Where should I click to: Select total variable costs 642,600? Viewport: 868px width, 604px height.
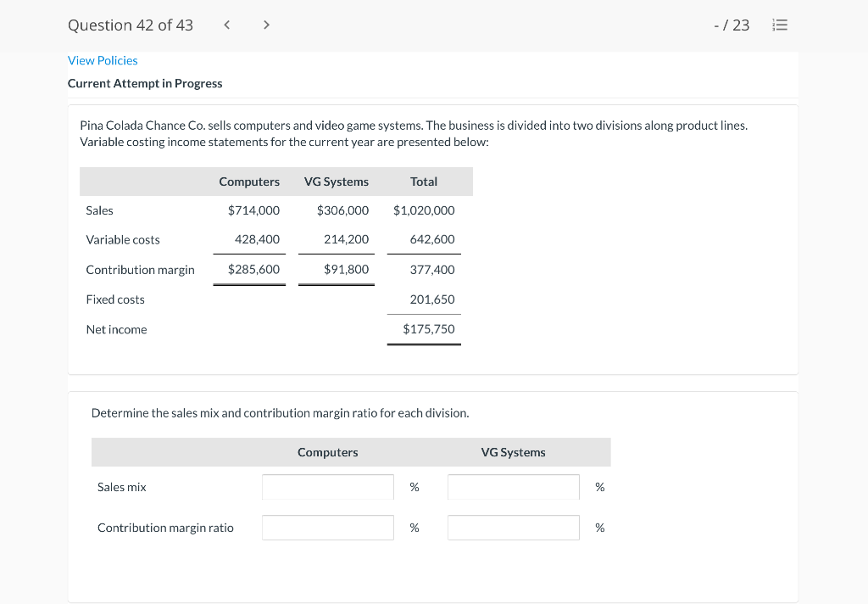432,239
